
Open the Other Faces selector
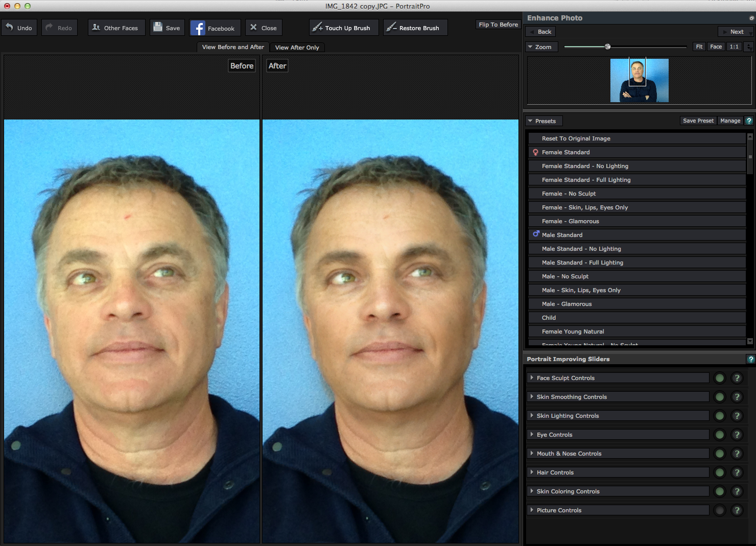point(116,28)
